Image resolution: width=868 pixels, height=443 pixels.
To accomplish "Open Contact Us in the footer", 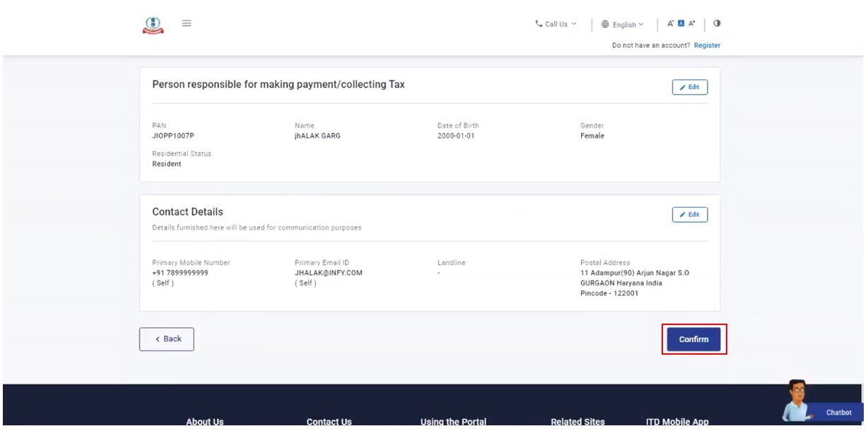I will [x=329, y=422].
